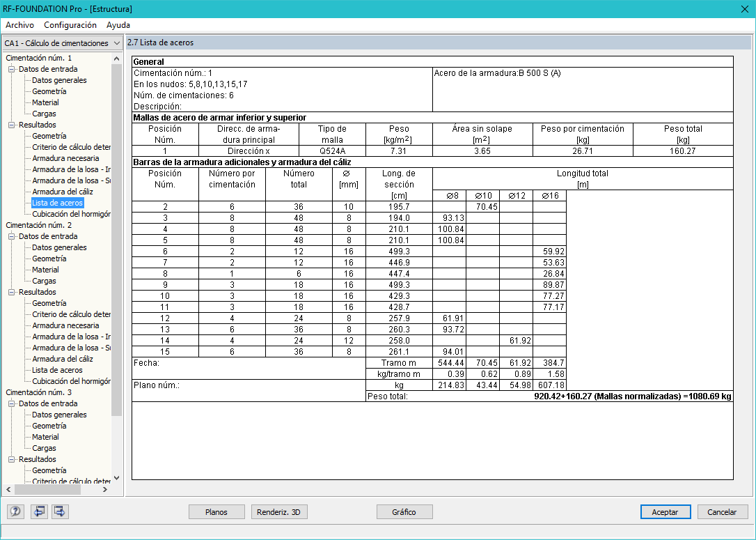The height and width of the screenshot is (540, 756).
Task: Confirm with the Aceptar button
Action: (x=666, y=512)
